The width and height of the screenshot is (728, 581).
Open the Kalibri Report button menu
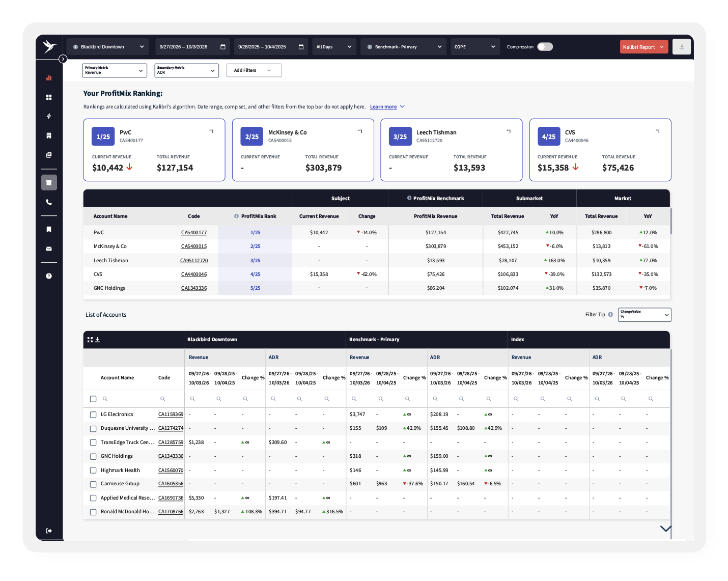tap(644, 47)
